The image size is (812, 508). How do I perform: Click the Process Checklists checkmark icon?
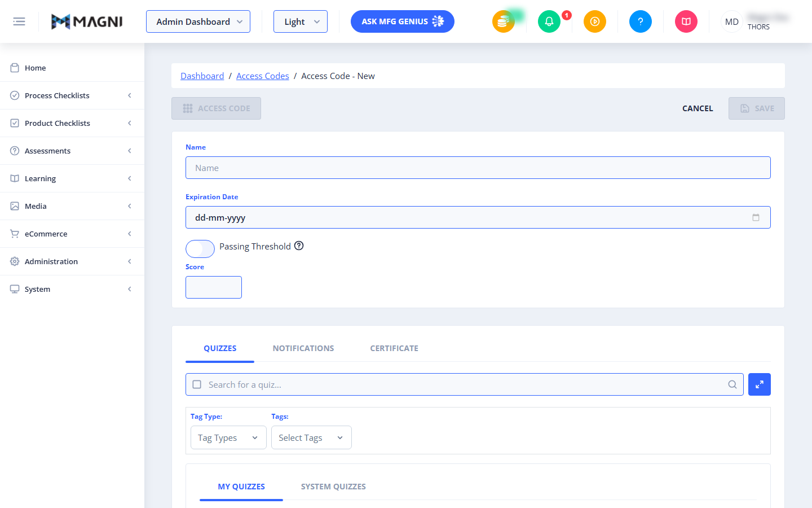coord(15,95)
